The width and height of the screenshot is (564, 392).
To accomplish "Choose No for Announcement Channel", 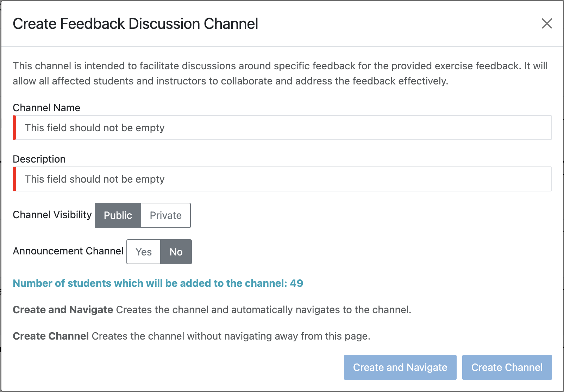I will click(x=176, y=252).
